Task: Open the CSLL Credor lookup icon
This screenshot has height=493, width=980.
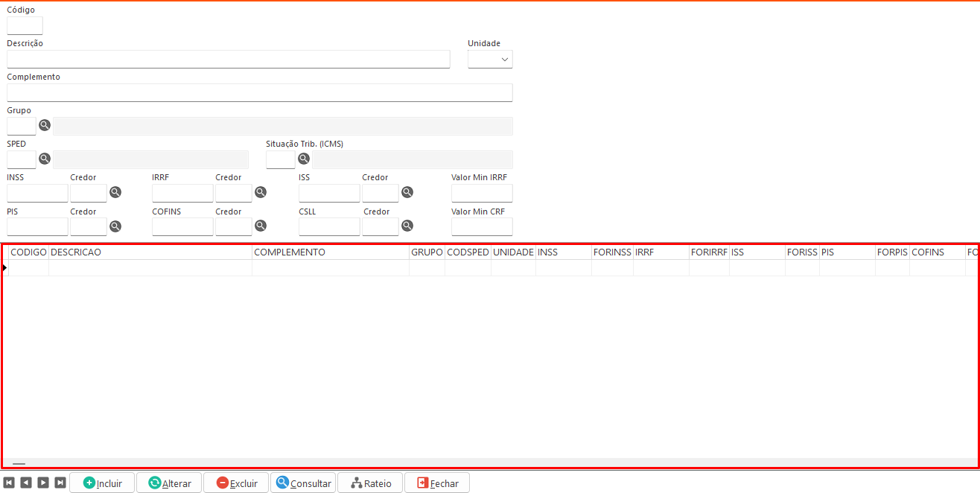Action: coord(407,226)
